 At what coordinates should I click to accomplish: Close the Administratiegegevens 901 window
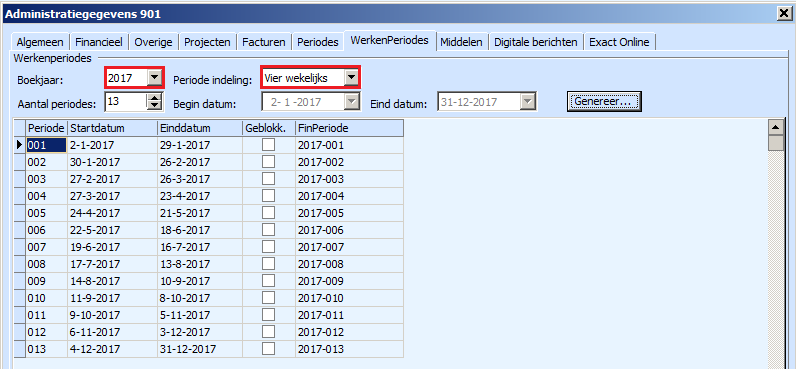click(784, 14)
